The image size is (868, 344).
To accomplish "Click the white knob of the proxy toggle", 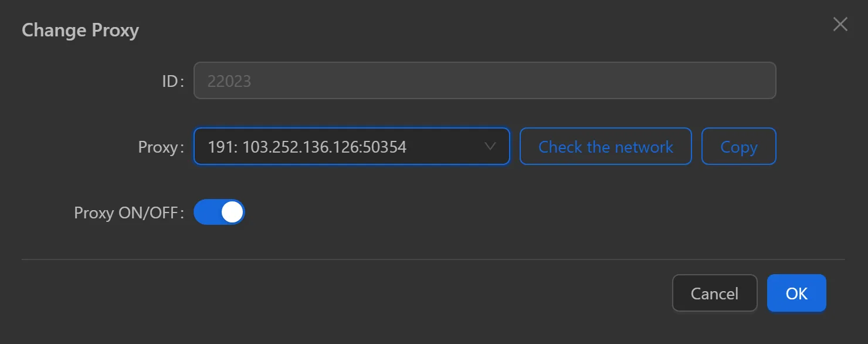I will (232, 212).
